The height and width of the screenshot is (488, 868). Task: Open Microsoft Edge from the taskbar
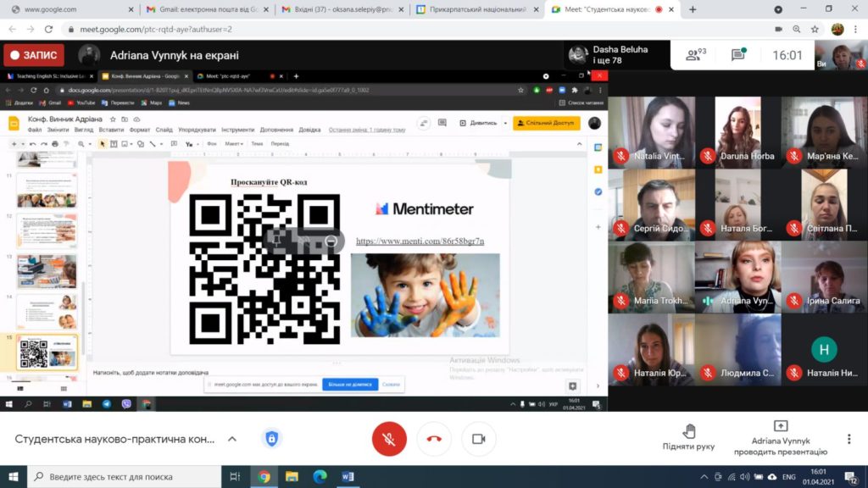[320, 476]
